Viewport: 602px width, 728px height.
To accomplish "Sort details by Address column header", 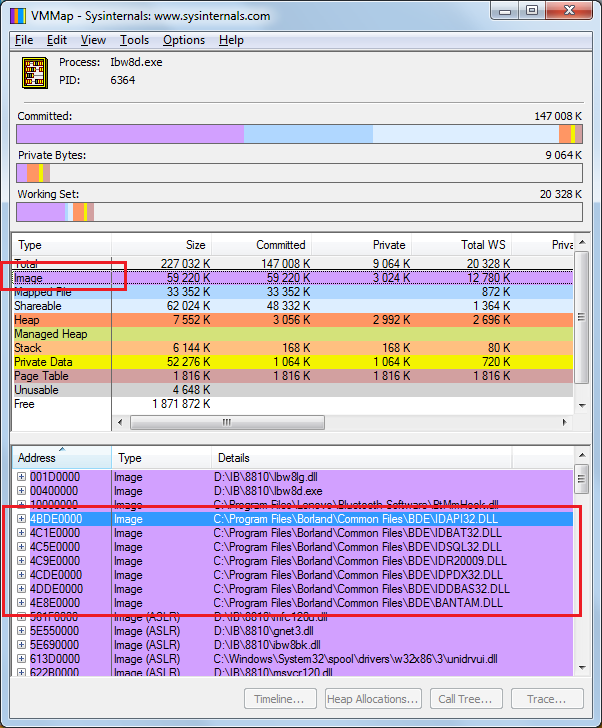I will click(x=61, y=458).
